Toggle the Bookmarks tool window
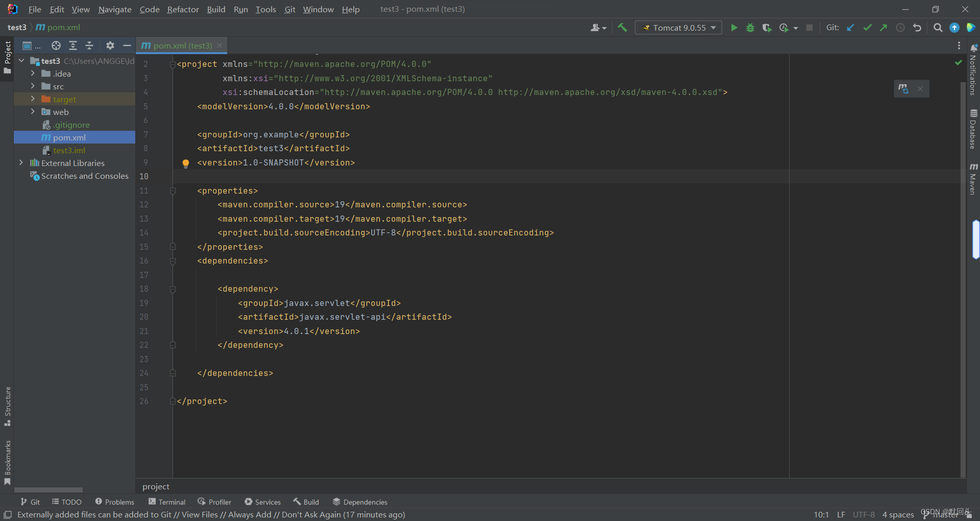Screen dimensions: 980x521 8,462
